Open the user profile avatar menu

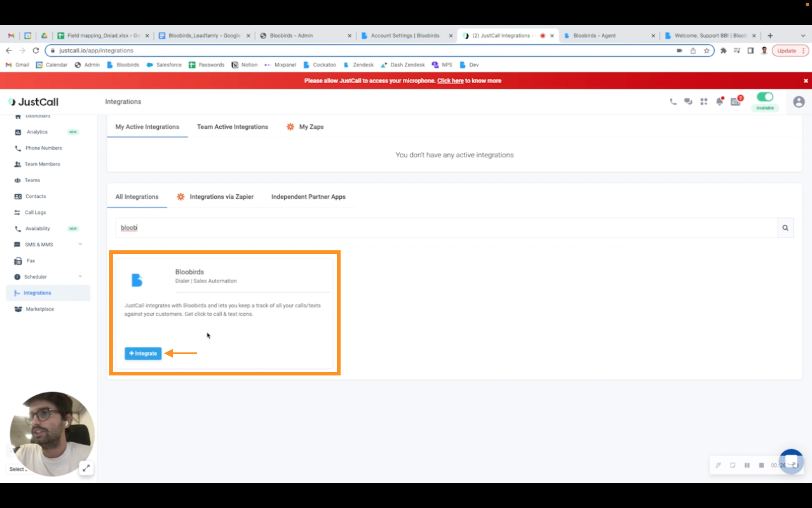798,102
